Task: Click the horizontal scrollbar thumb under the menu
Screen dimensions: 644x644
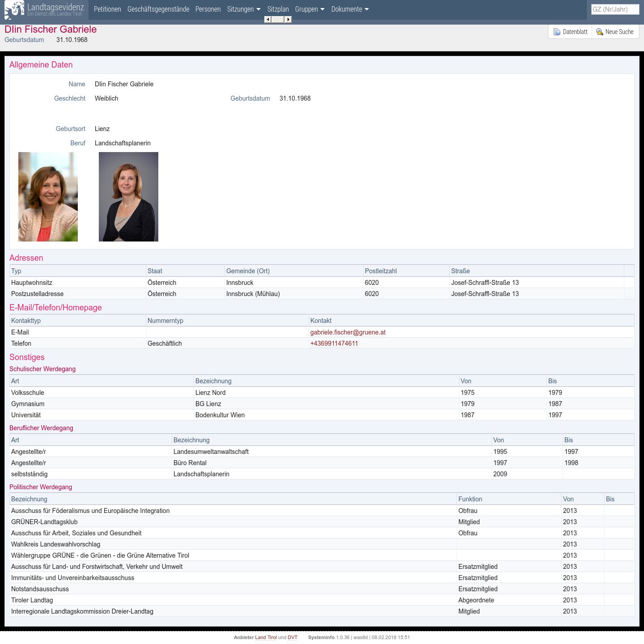Action: [x=278, y=19]
